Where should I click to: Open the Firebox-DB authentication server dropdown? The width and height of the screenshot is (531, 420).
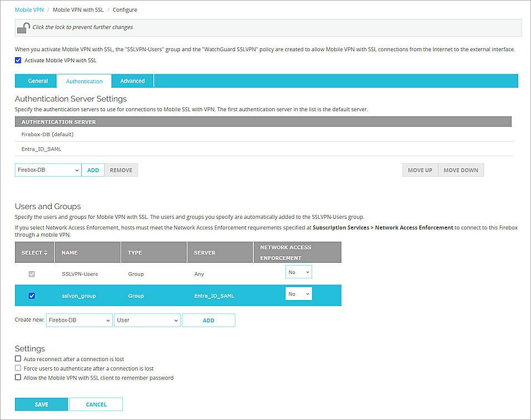47,170
